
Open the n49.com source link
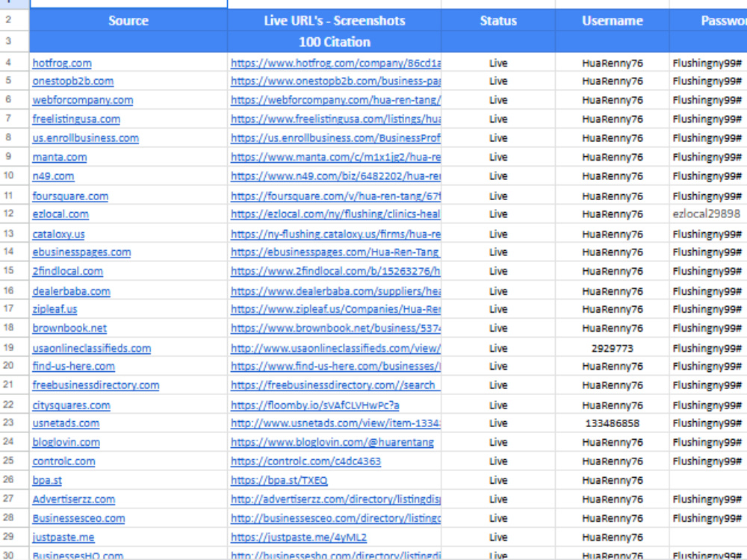(x=53, y=176)
